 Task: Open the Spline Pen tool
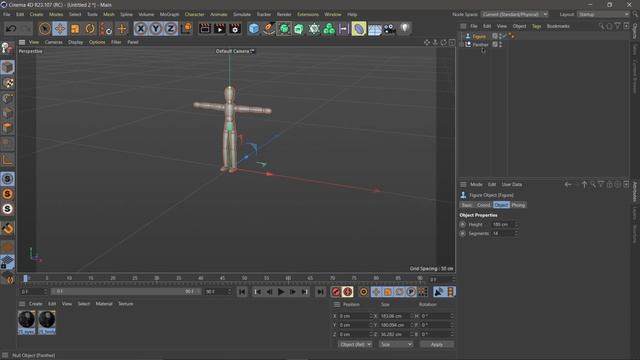tap(269, 29)
